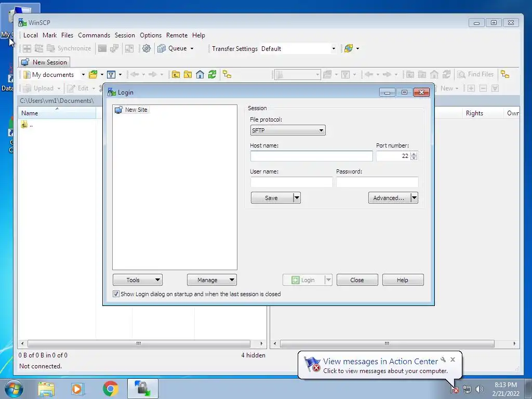Click the Action Center flag tray icon
Viewport: 532px width, 399px height.
click(x=454, y=389)
